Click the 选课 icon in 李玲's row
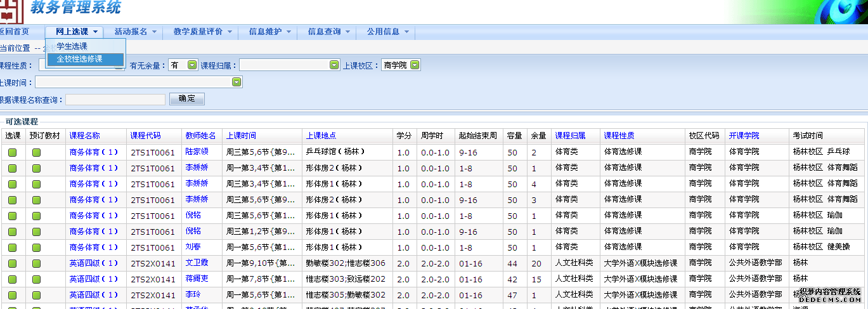Image resolution: width=868 pixels, height=309 pixels. (x=12, y=295)
